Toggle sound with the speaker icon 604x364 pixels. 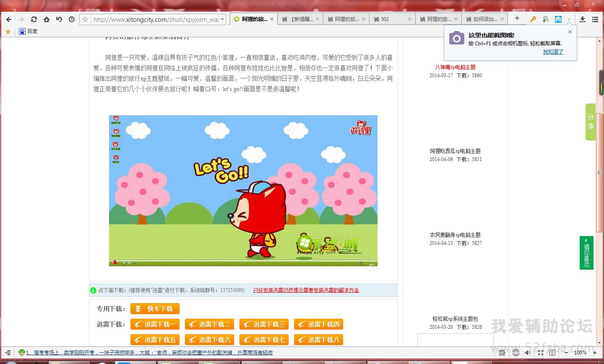528,353
